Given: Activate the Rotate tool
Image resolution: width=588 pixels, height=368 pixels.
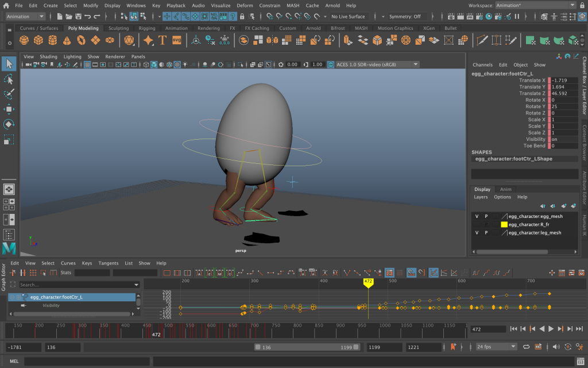Looking at the screenshot, I should tap(9, 124).
